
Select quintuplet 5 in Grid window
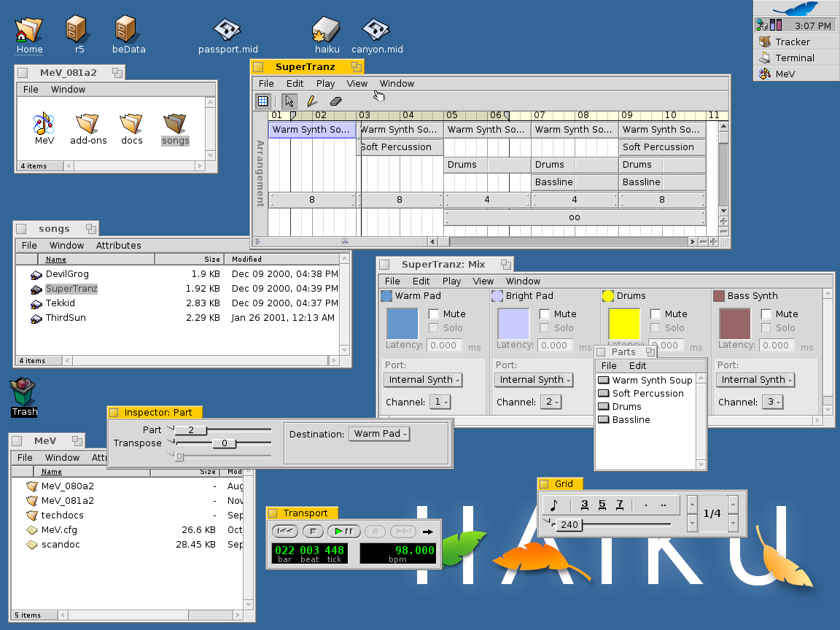(602, 505)
